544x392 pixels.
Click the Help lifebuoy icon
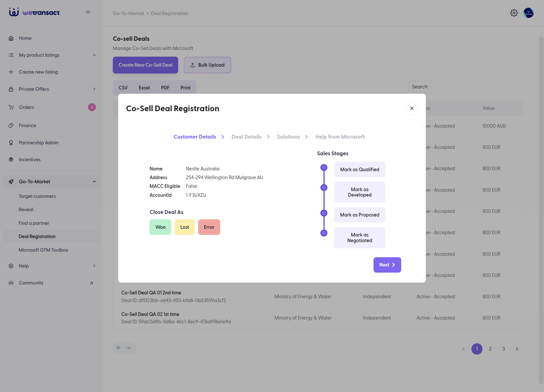point(11,266)
